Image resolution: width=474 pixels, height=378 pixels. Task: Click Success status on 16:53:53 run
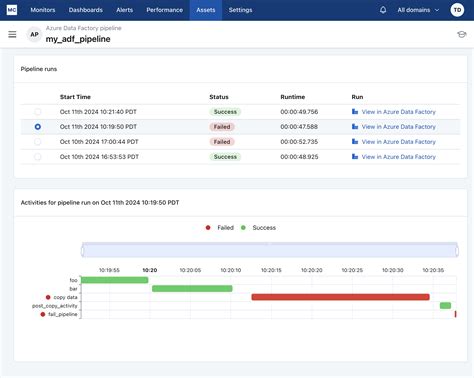(225, 157)
